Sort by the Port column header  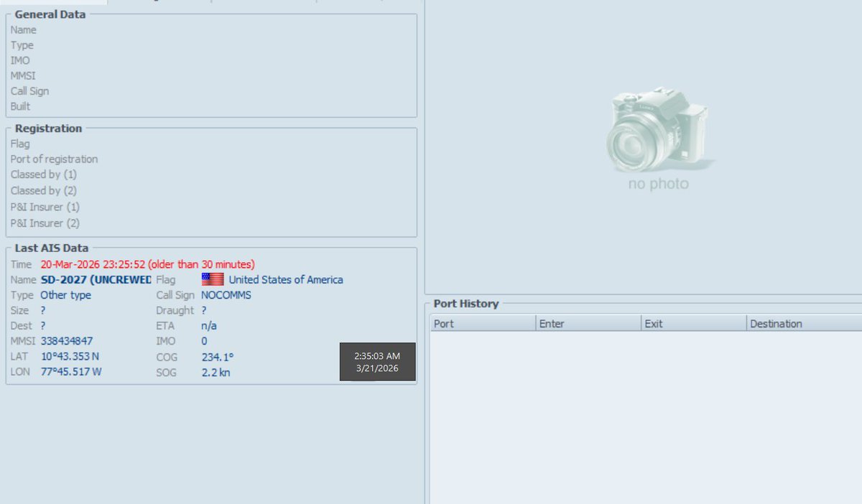(483, 324)
